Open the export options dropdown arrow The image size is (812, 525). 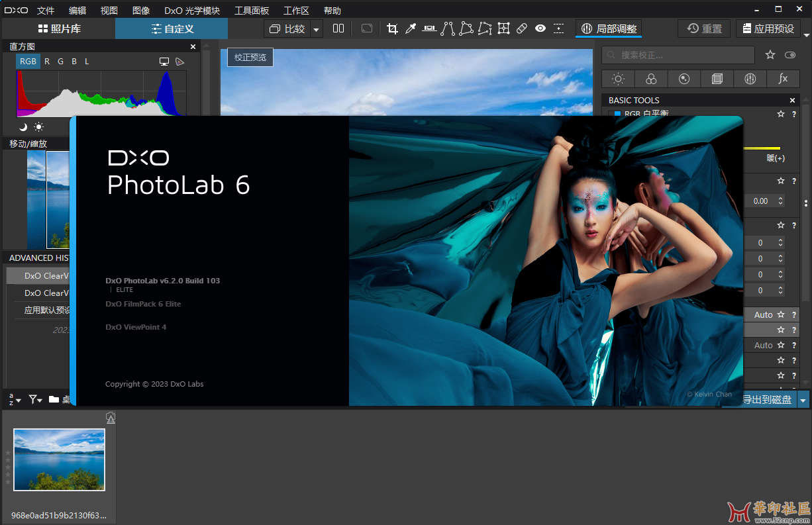(x=803, y=399)
